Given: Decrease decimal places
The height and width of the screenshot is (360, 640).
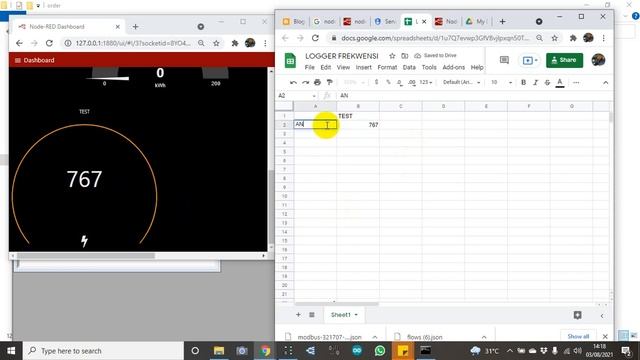Looking at the screenshot, I should pos(400,82).
